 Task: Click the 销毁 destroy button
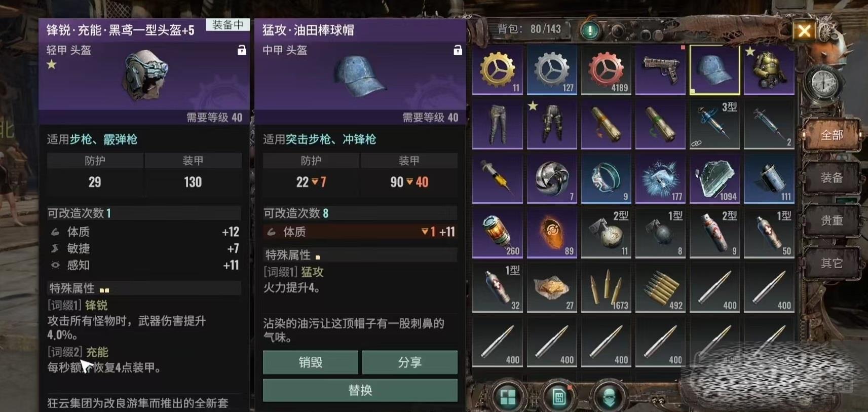pyautogui.click(x=310, y=362)
